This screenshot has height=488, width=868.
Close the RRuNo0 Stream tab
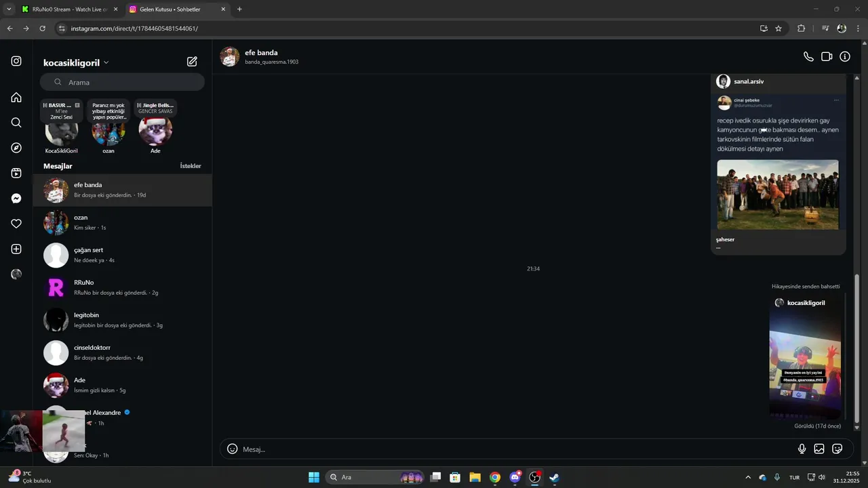(115, 9)
